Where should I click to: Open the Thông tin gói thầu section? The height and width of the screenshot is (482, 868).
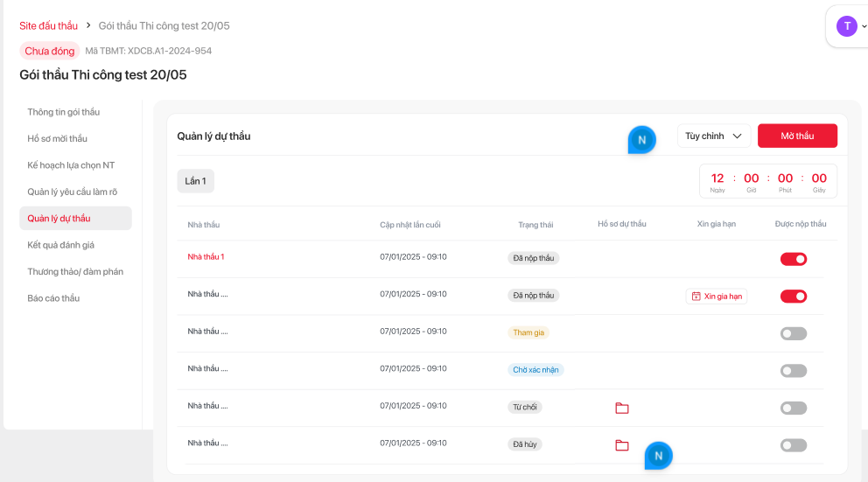64,112
